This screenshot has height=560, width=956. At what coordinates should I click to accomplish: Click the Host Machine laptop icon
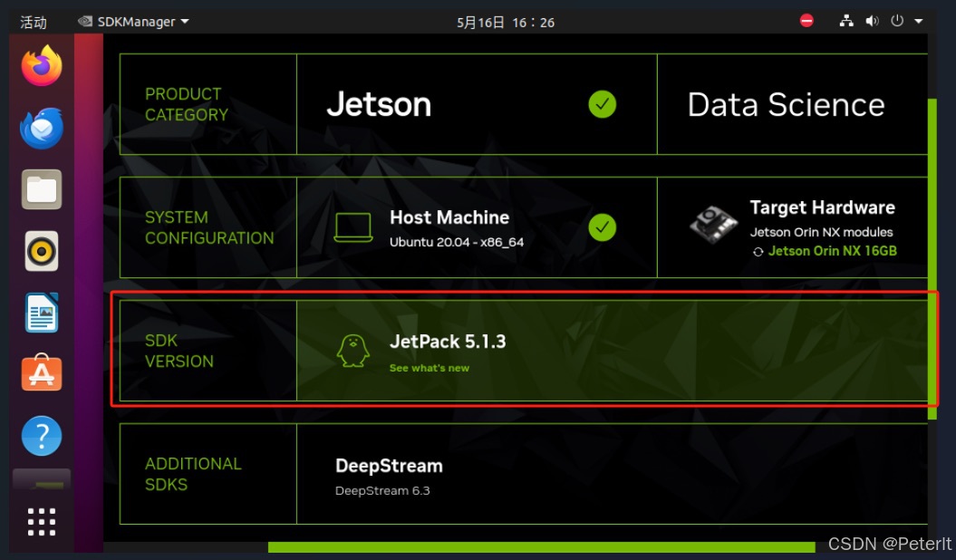[353, 227]
